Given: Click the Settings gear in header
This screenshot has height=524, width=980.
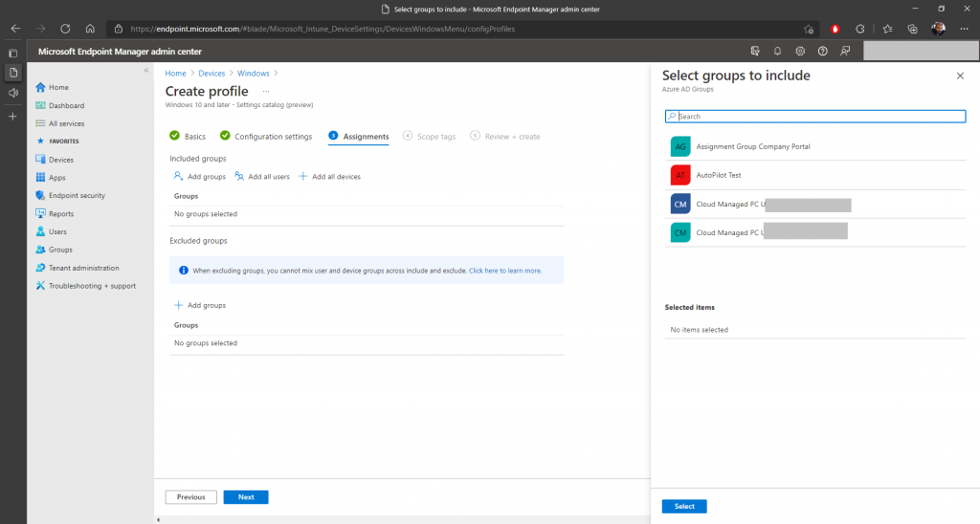Looking at the screenshot, I should click(800, 51).
